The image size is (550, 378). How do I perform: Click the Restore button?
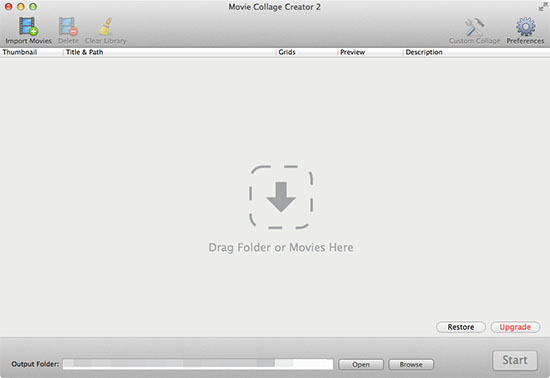[461, 327]
